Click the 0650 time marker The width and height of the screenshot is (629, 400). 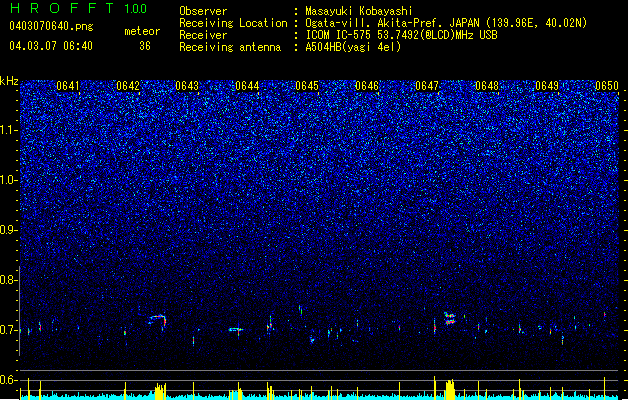607,86
